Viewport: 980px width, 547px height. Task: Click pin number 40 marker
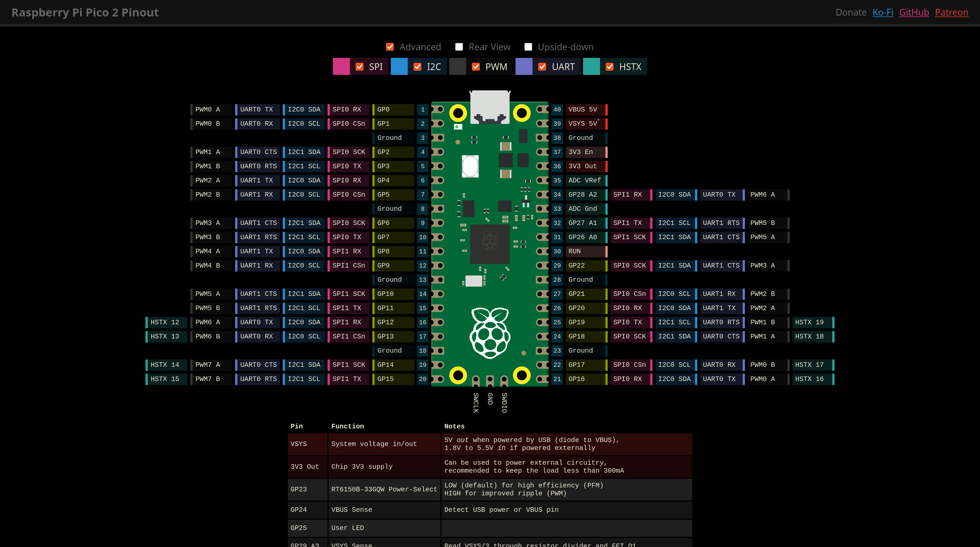tap(557, 109)
